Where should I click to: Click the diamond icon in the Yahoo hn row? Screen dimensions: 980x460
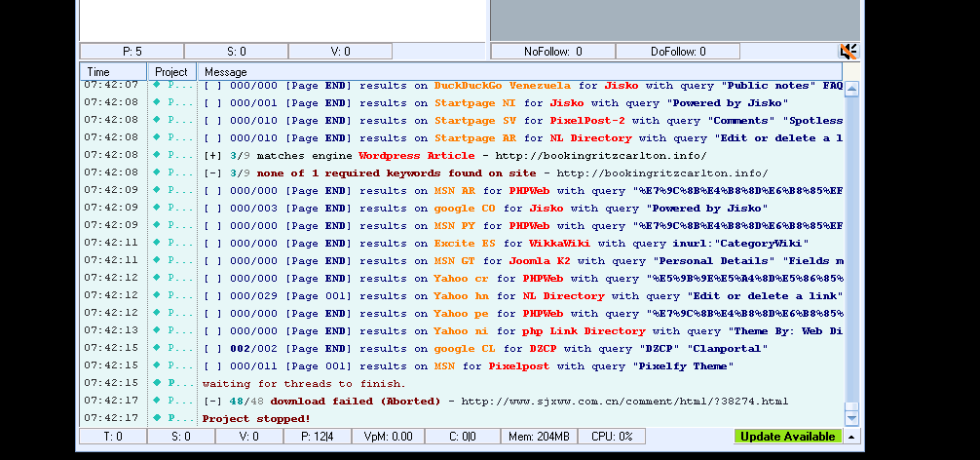pos(157,295)
